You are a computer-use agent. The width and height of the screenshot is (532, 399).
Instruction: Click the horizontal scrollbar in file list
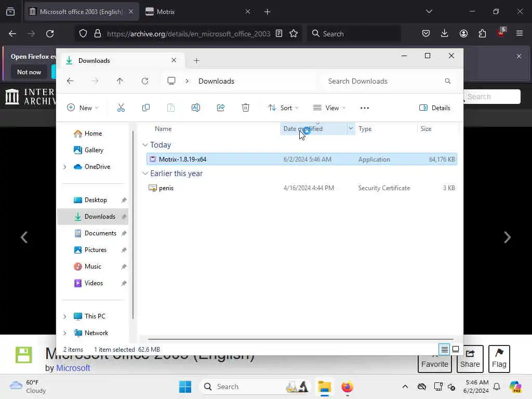point(301,339)
